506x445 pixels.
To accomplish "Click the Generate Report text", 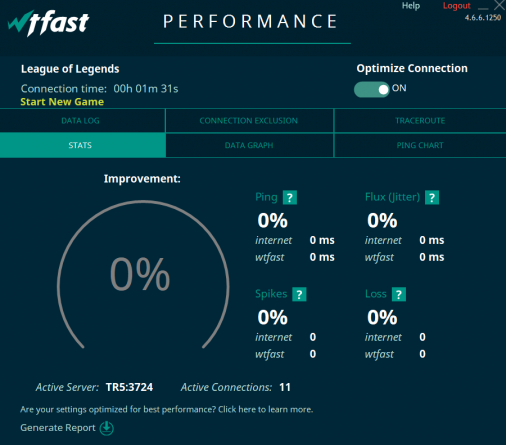I will [x=58, y=428].
